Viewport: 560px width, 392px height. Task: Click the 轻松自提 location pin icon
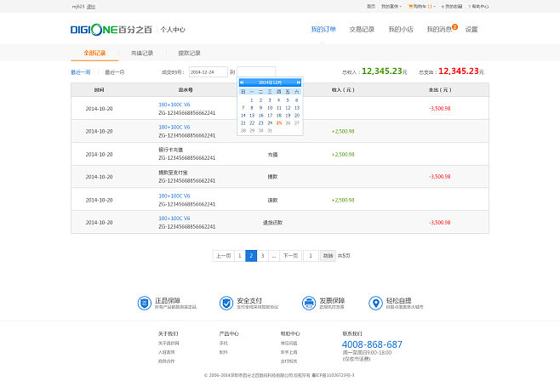pos(375,304)
